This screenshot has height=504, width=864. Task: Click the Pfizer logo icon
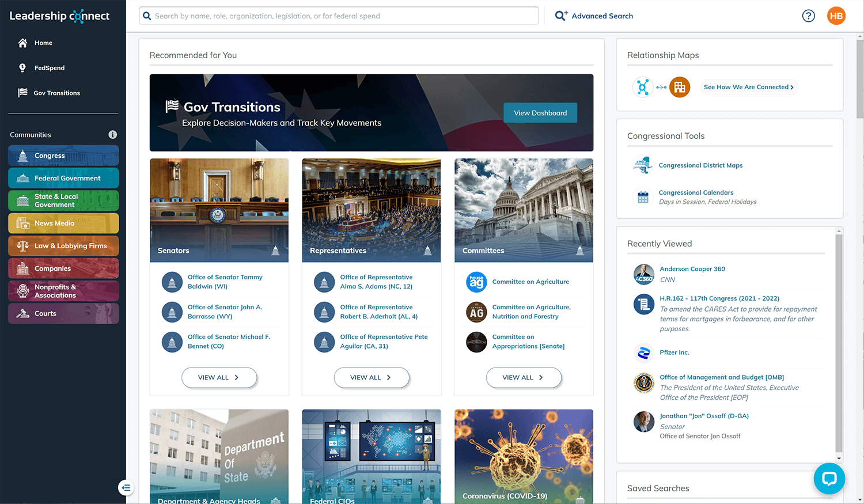pyautogui.click(x=643, y=353)
